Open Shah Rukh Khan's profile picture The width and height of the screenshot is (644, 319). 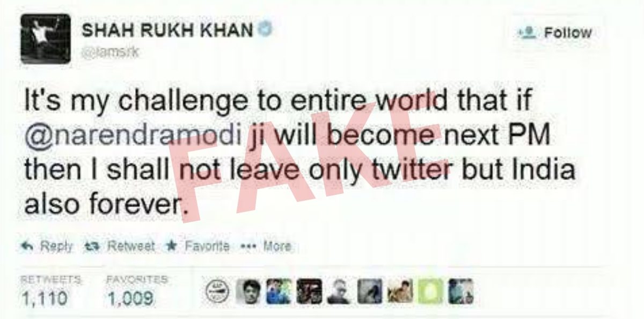pos(45,39)
